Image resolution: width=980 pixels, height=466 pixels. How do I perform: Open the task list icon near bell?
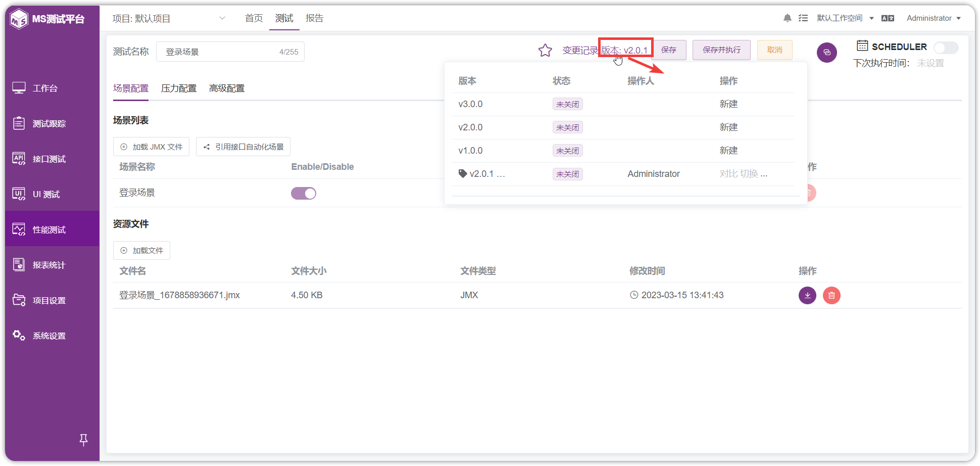[x=803, y=18]
